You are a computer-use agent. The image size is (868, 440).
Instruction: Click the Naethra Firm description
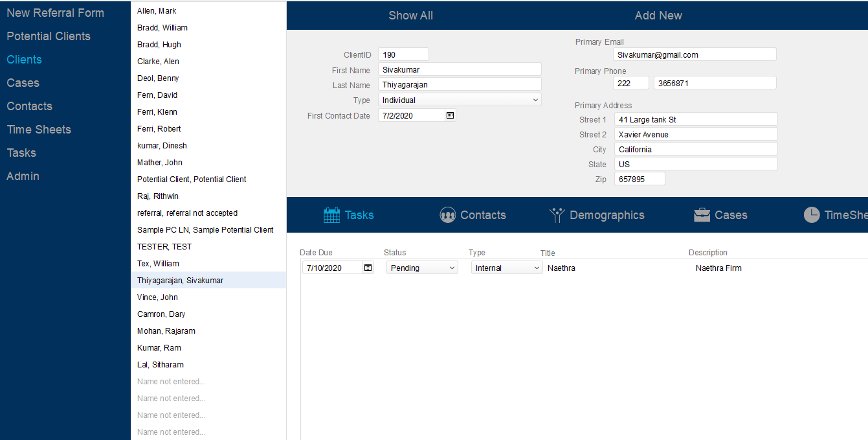coord(718,268)
